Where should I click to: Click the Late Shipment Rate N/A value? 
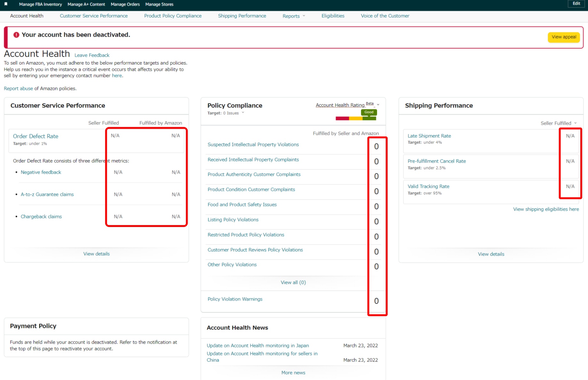(x=570, y=136)
